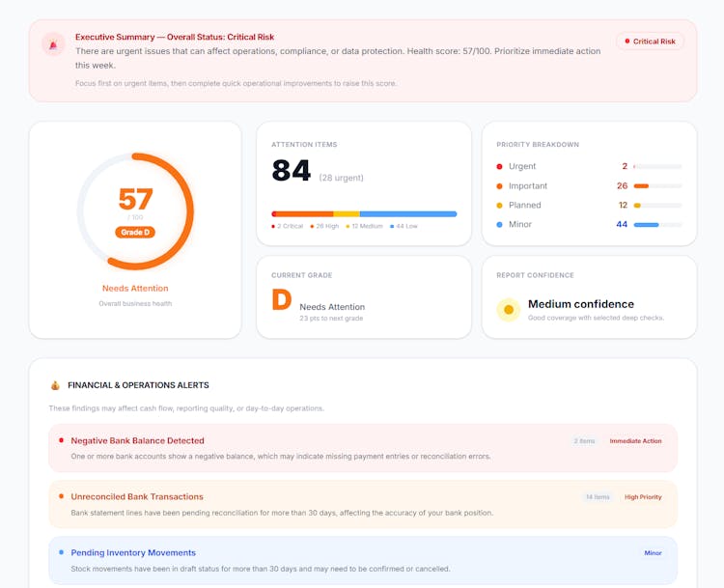
Task: Click the orange Grade D pill badge
Action: (135, 232)
